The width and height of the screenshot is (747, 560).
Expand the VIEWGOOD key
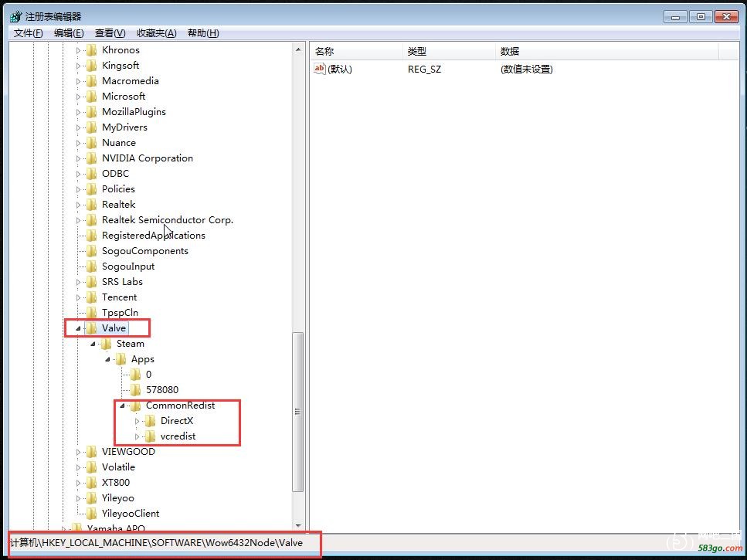tap(78, 452)
